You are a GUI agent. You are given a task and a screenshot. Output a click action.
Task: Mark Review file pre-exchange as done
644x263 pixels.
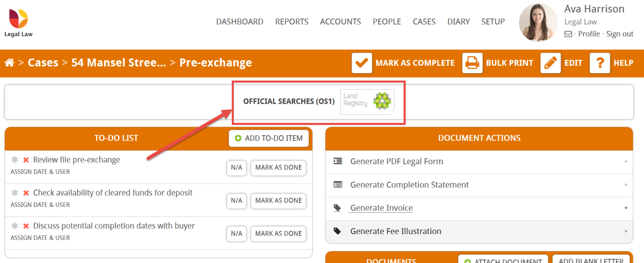pyautogui.click(x=278, y=168)
